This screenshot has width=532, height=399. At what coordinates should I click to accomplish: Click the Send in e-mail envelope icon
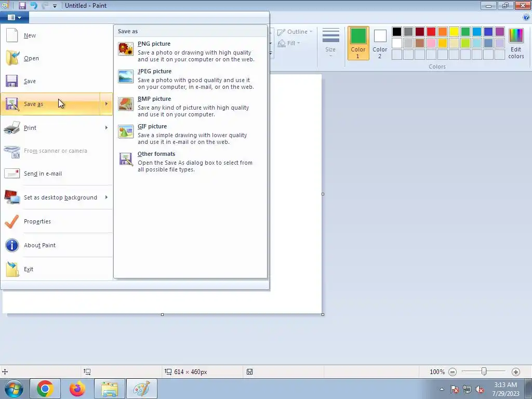pos(12,174)
